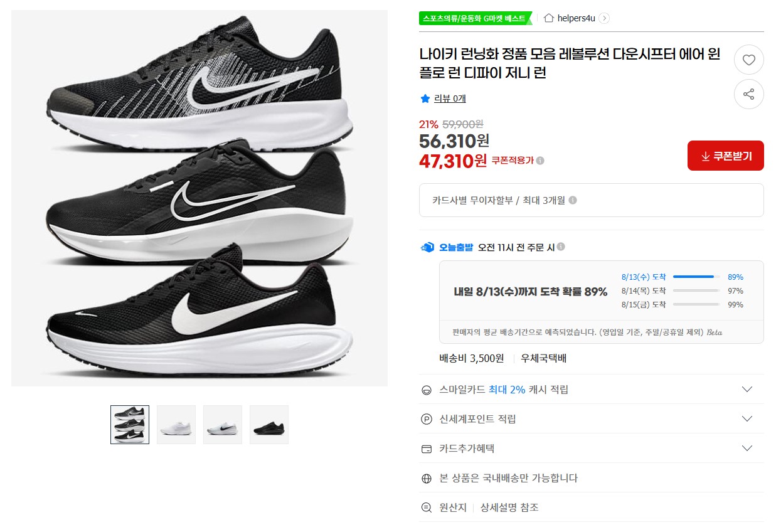Click the share icon button
Image resolution: width=776 pixels, height=532 pixels.
pyautogui.click(x=748, y=94)
